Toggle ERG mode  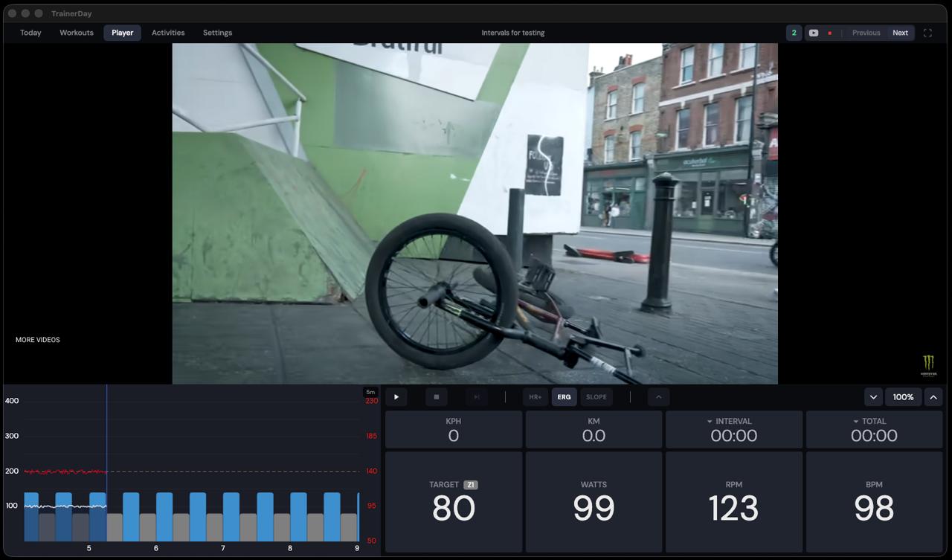click(565, 397)
